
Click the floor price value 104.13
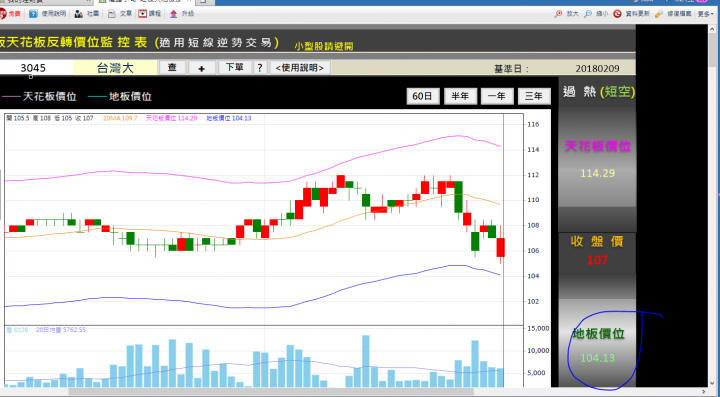coord(597,358)
